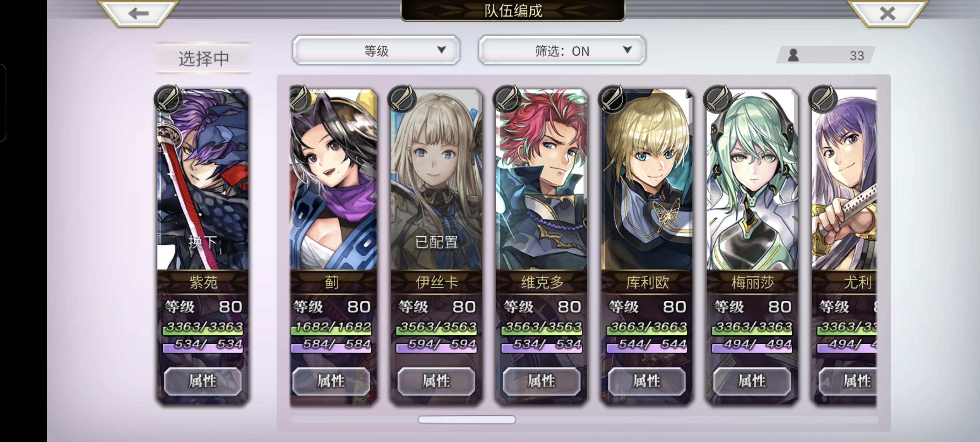Click the sword class icon on 库利欧
Screen dimensions: 980x442
(x=612, y=98)
